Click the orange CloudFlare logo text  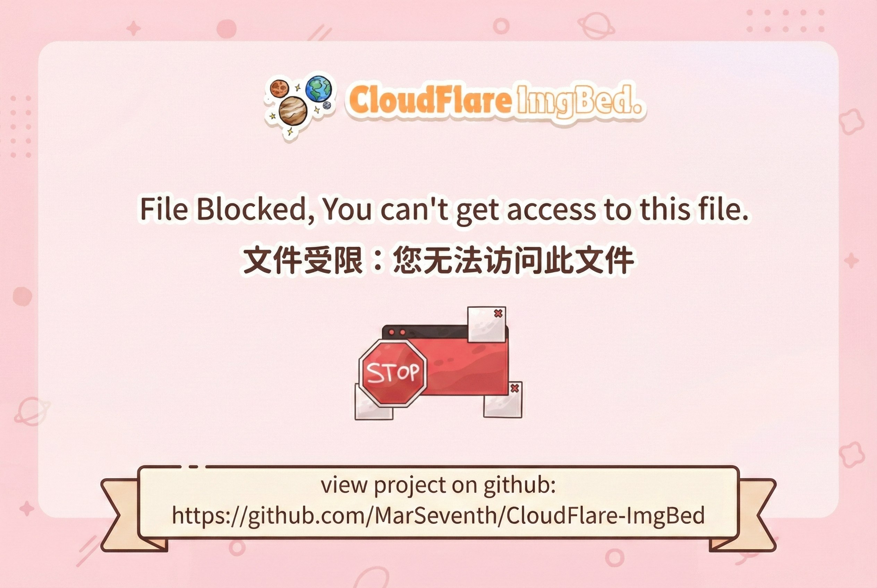tap(428, 100)
